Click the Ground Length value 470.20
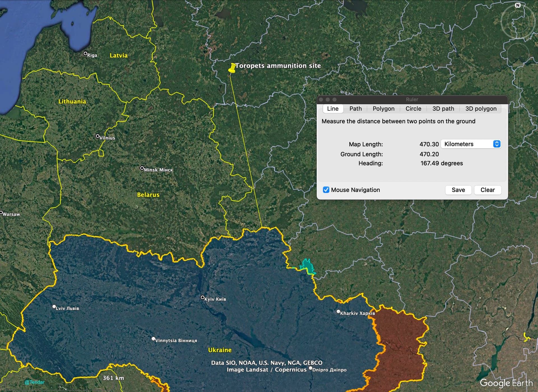Viewport: 538px width, 392px height. pyautogui.click(x=429, y=154)
